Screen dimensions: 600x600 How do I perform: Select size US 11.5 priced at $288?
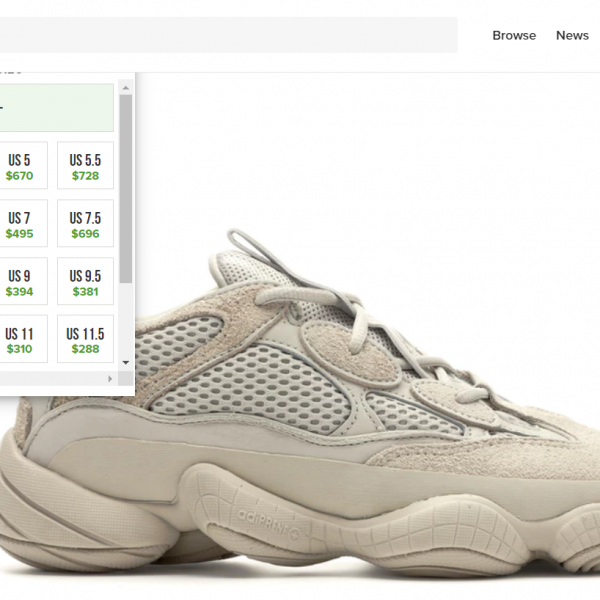pyautogui.click(x=85, y=340)
